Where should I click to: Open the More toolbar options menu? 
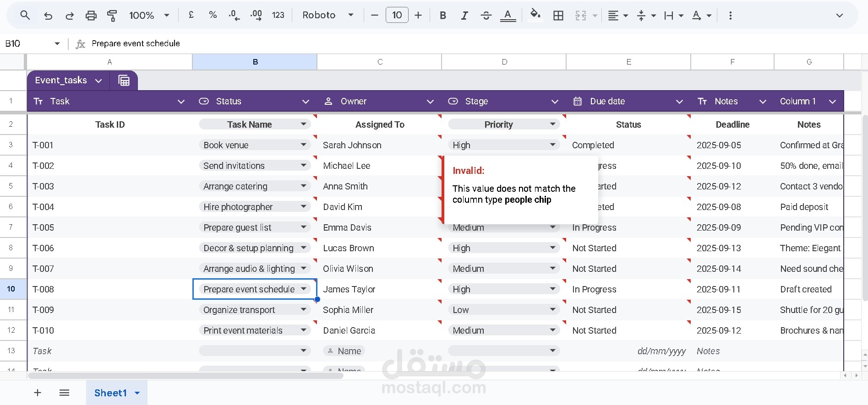tap(730, 16)
